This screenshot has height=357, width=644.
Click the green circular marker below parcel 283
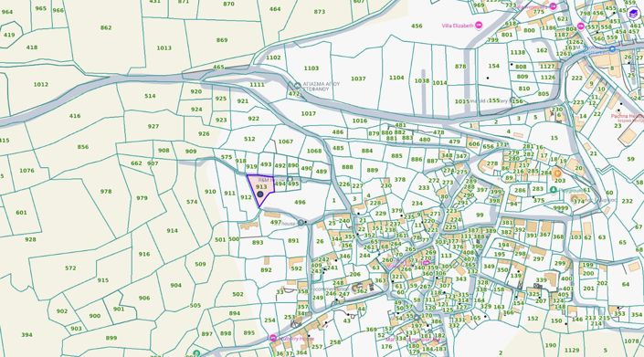(554, 190)
